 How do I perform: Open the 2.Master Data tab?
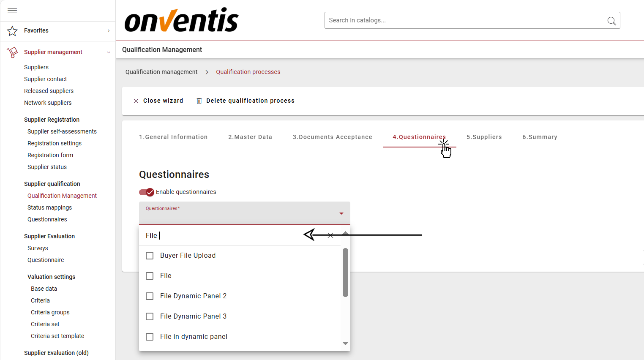click(250, 137)
